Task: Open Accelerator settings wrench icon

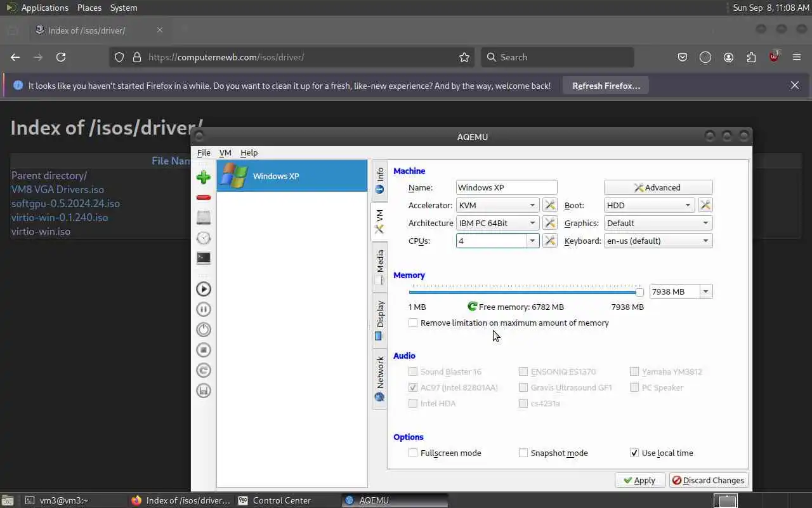Action: tap(549, 205)
